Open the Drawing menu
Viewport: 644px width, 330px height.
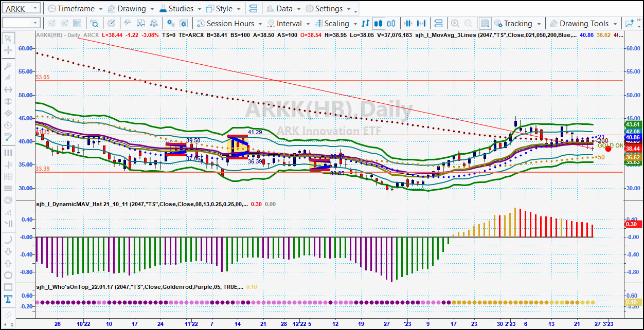point(130,8)
